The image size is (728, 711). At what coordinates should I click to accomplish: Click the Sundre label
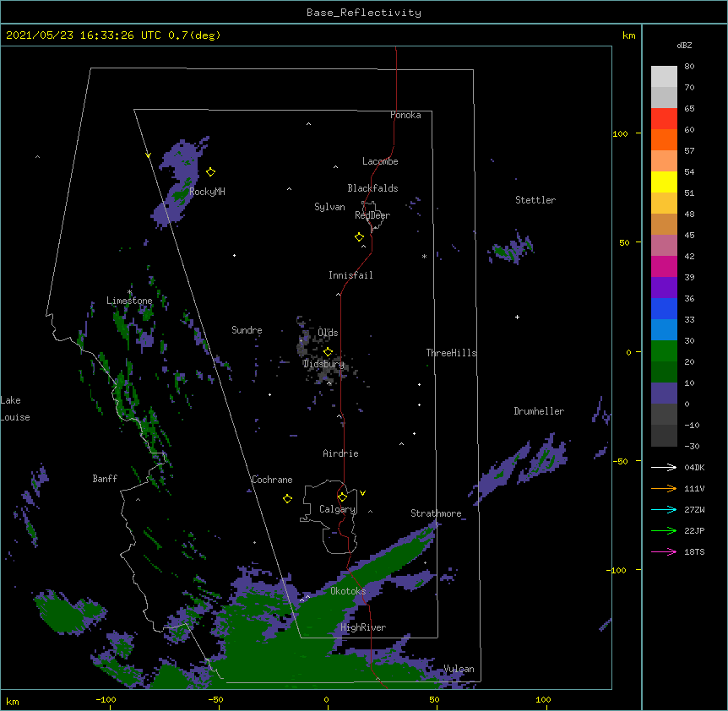(247, 330)
